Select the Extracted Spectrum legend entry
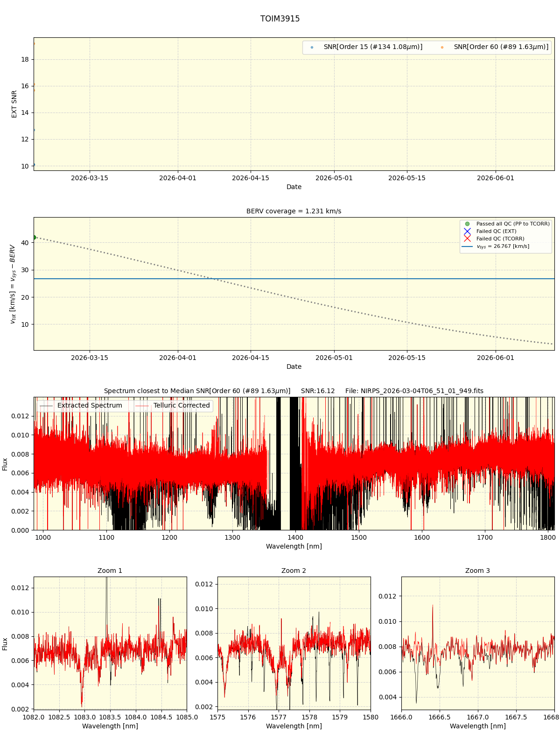 pos(81,406)
